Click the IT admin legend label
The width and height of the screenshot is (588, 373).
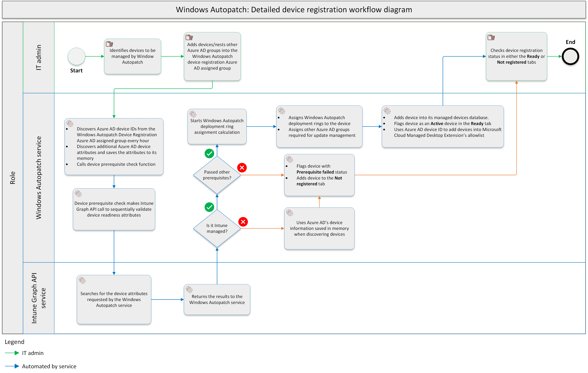point(33,353)
